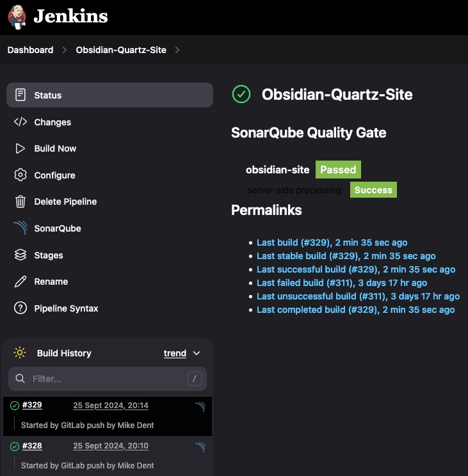Click the Permalinks heading

tap(266, 210)
